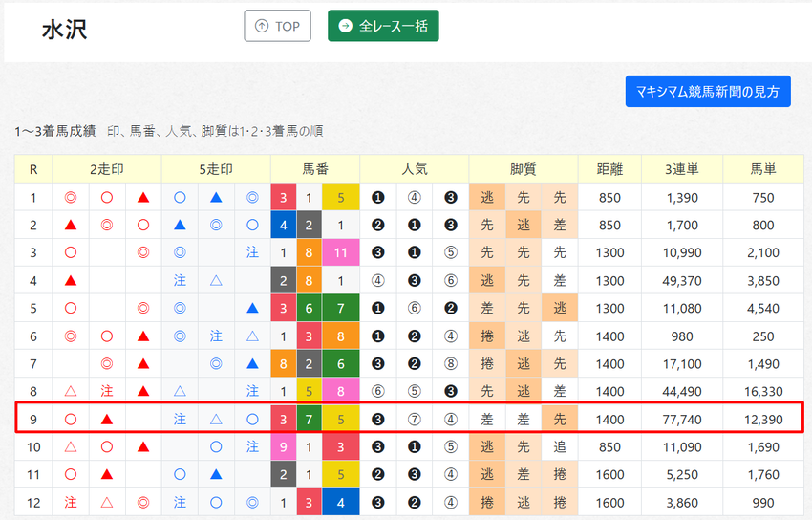Click the blue filled triangle in race 1

tap(216, 197)
